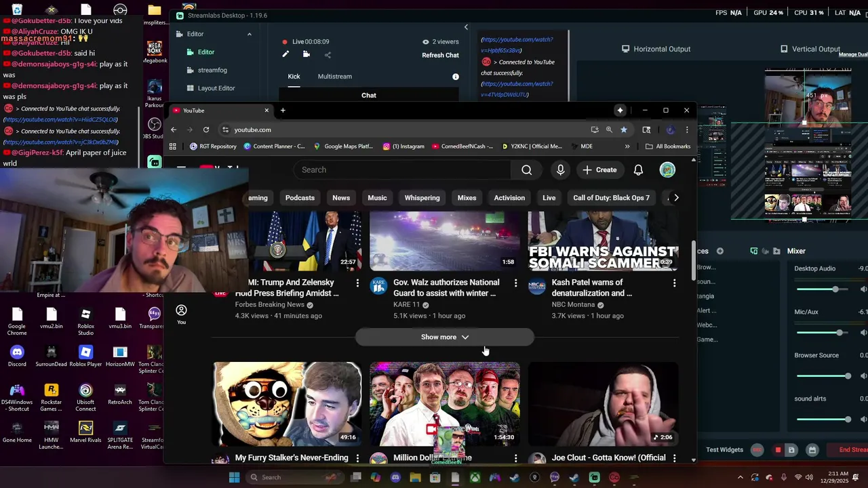Open the Roblox Studio desktop icon
Screen dimensions: 868x488
(x=85, y=321)
